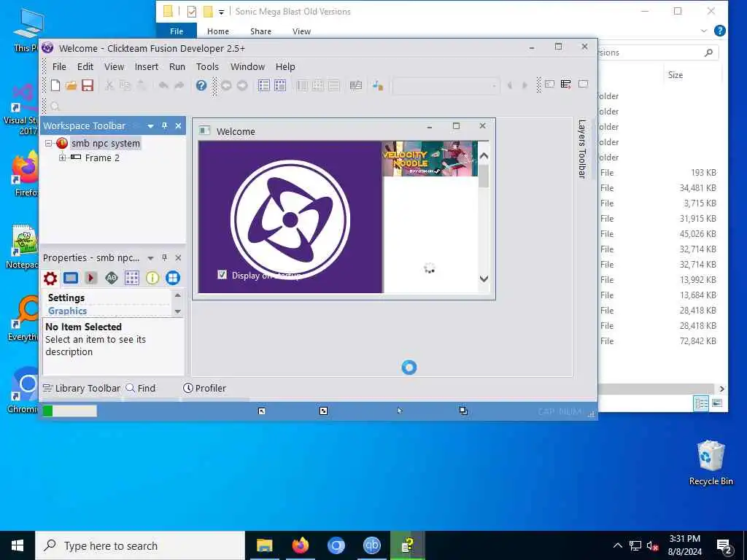Viewport: 747px width, 560px height.
Task: Open Help via blue question mark icon
Action: [x=201, y=85]
